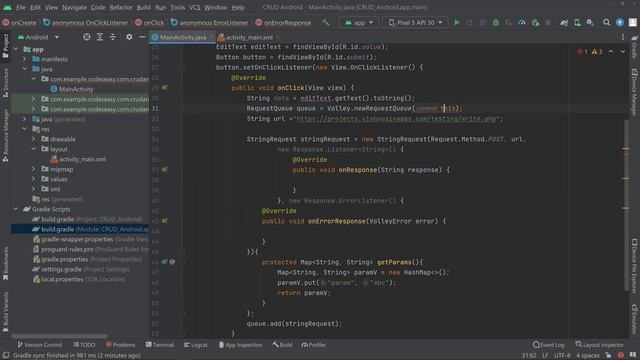Run the app with green play button
The height and width of the screenshot is (360, 640).
coord(457,22)
